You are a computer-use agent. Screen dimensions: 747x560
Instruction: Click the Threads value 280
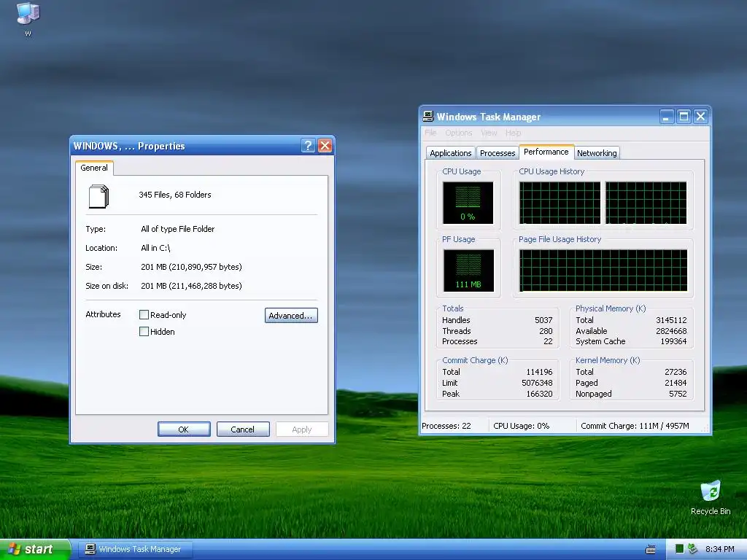[546, 331]
